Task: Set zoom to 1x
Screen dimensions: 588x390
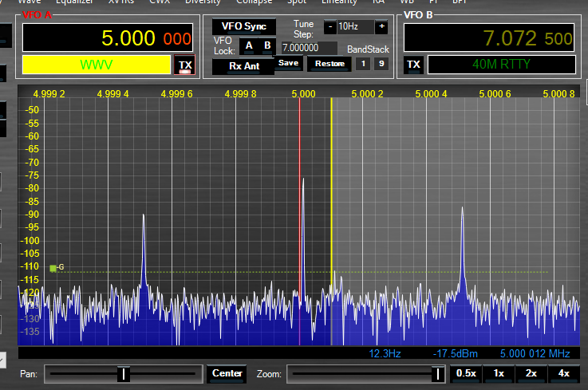Action: tap(499, 373)
